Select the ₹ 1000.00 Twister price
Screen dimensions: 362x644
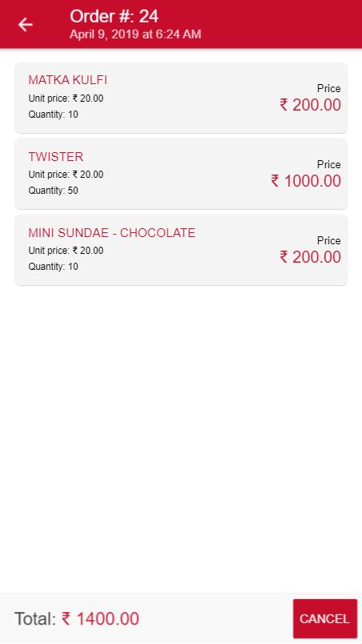[306, 181]
